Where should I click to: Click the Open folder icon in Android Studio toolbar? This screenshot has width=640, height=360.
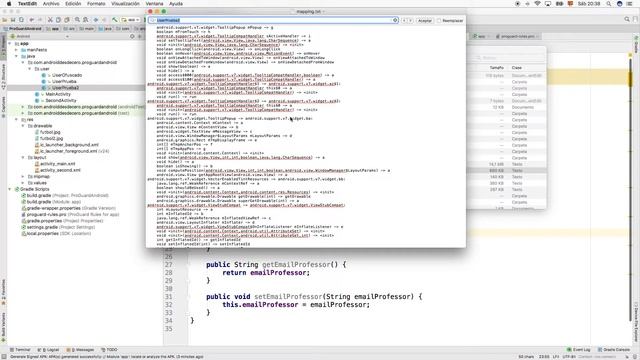click(5, 20)
